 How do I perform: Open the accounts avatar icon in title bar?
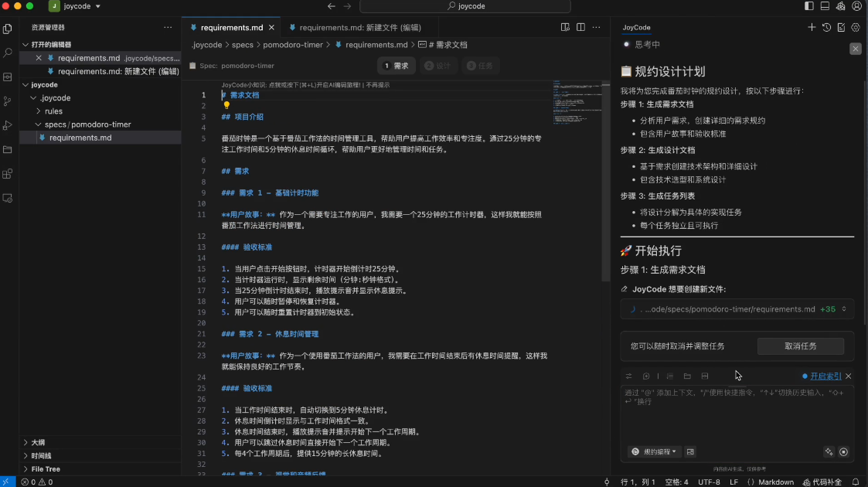tap(857, 6)
